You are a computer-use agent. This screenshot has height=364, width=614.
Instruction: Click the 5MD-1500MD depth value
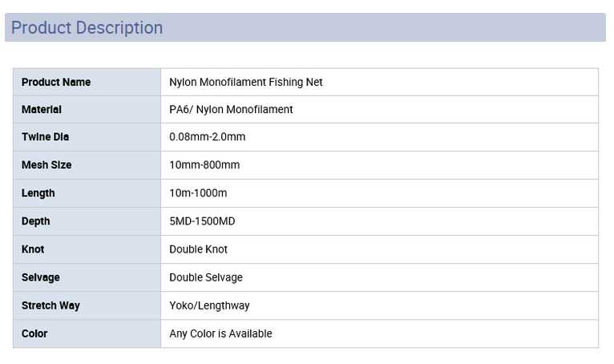[x=202, y=221]
